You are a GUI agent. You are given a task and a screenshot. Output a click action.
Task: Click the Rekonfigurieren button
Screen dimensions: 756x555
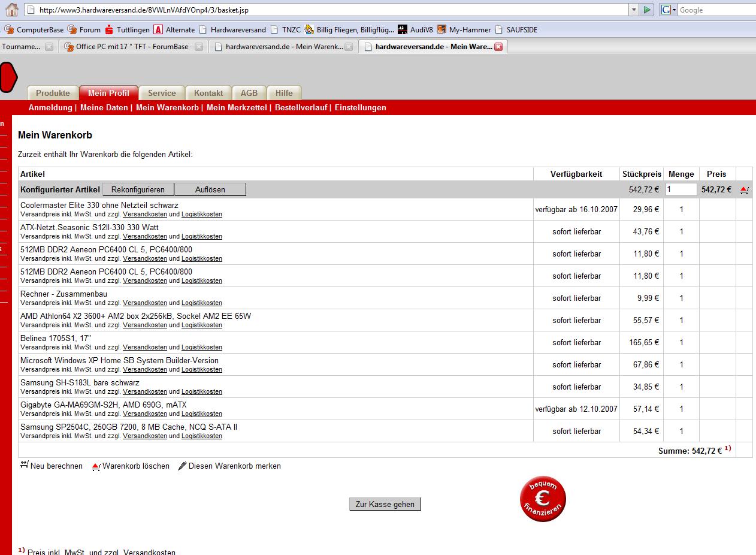138,189
